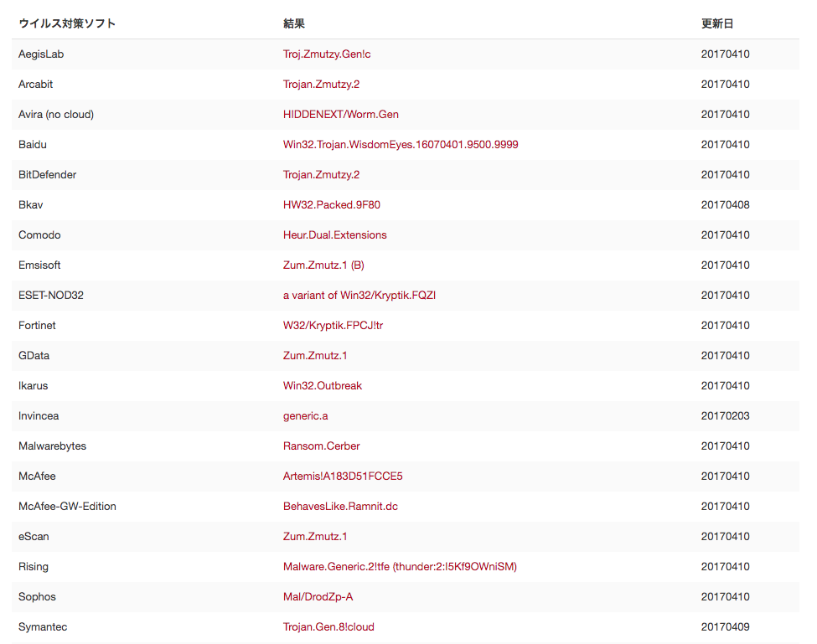Click the 20170410 date in AegisLab row
This screenshot has height=644, width=817.
(726, 54)
